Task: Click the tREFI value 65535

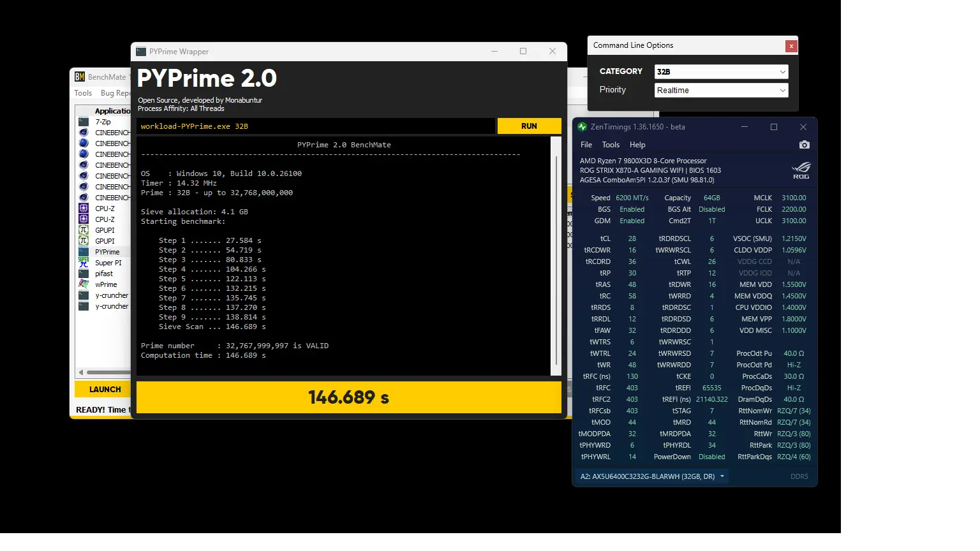Action: click(712, 388)
